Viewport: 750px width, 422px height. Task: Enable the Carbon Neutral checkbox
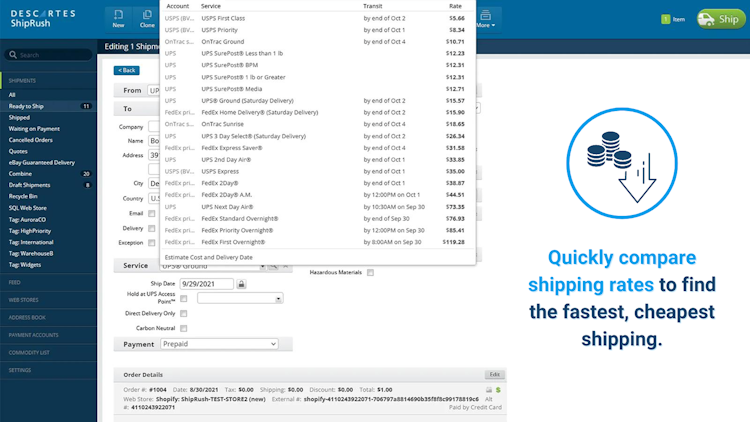point(184,329)
